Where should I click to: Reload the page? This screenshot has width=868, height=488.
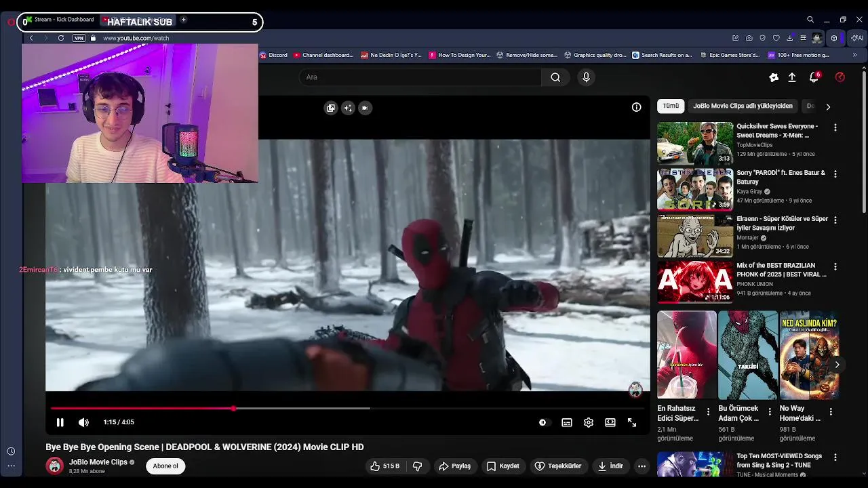pyautogui.click(x=61, y=38)
